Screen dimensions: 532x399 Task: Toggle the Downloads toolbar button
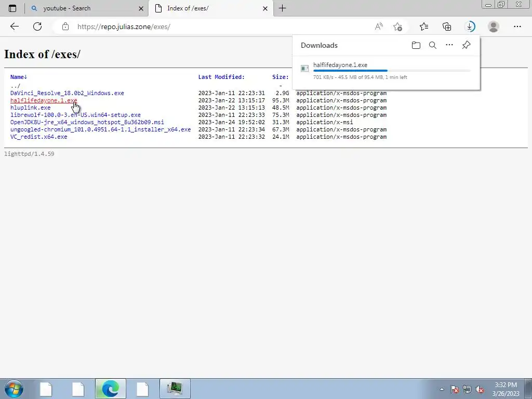point(470,26)
